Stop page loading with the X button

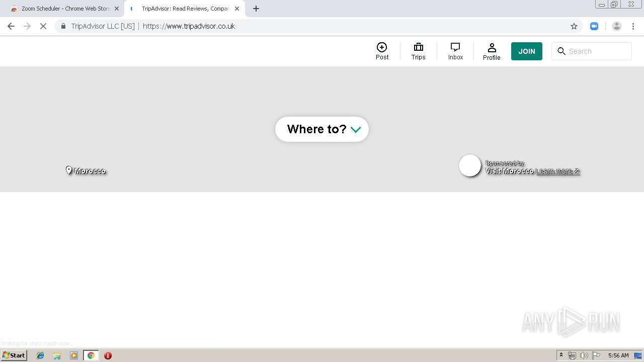43,26
